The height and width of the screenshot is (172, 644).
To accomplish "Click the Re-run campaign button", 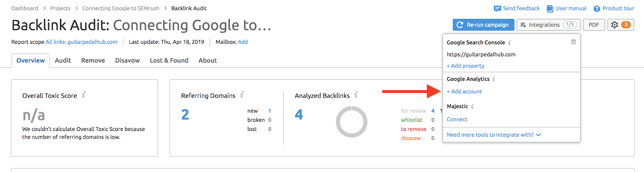I will (483, 25).
